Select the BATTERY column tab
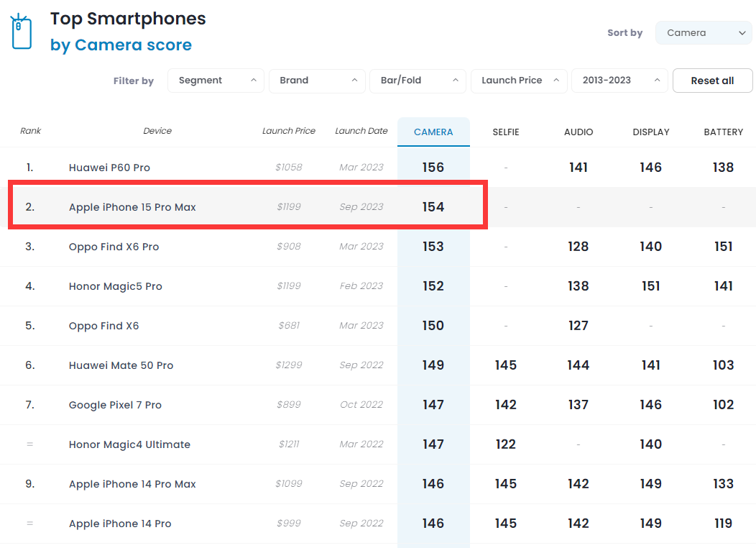 pos(723,132)
